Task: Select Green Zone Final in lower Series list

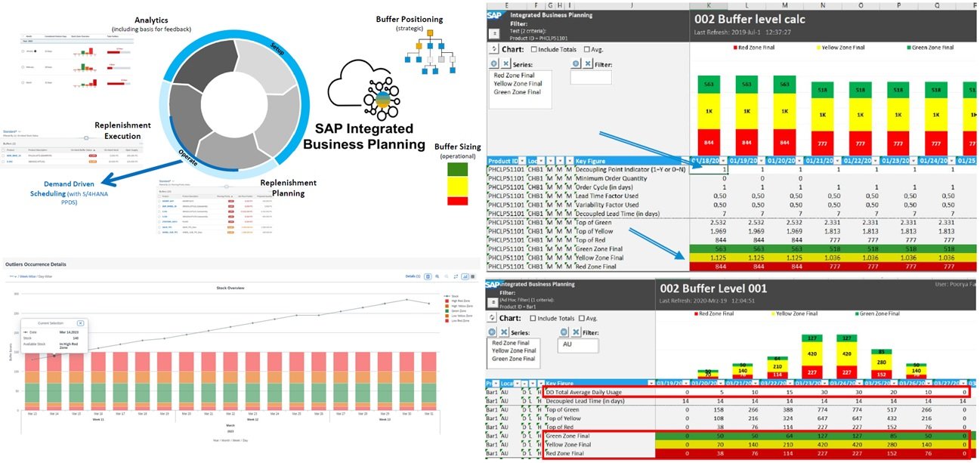Action: [x=514, y=359]
